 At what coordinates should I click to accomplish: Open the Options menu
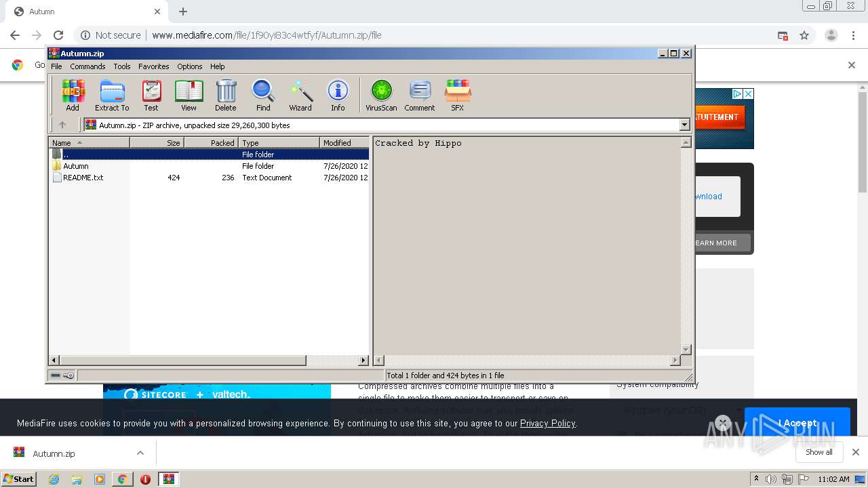point(190,66)
